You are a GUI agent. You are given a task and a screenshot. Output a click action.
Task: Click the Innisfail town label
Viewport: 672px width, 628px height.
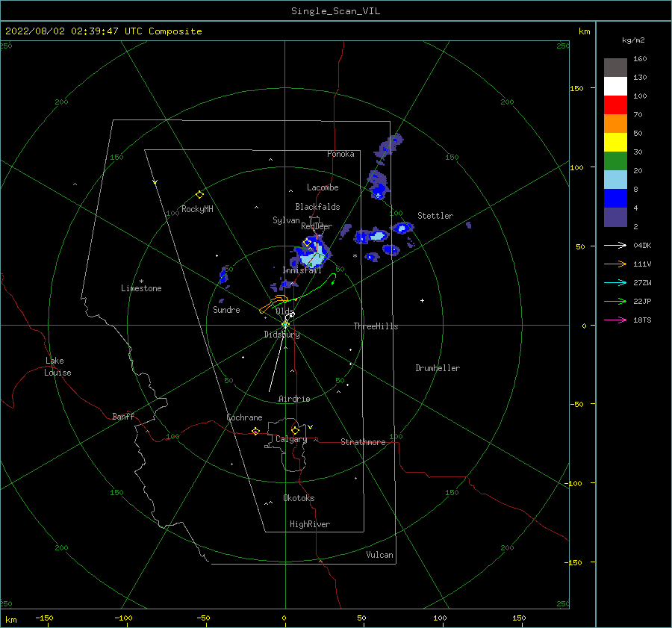point(302,270)
